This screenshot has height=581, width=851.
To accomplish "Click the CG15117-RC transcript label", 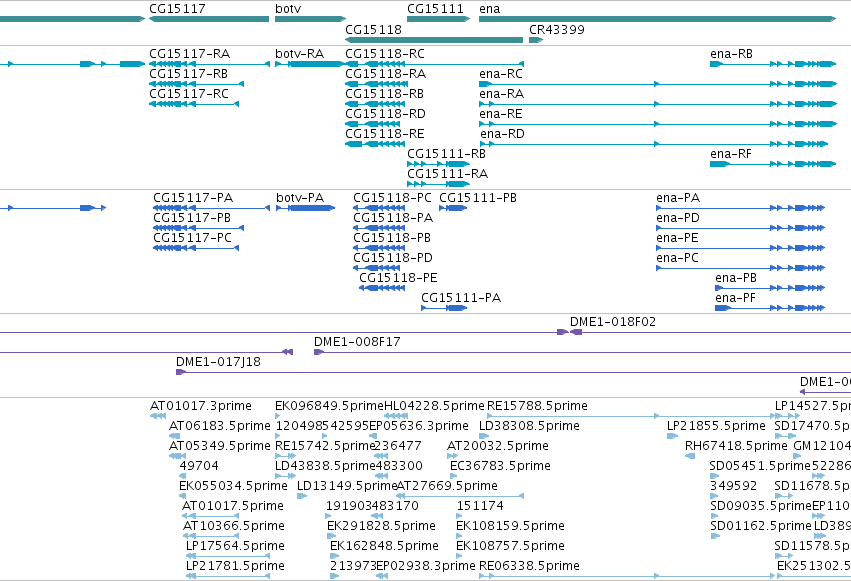I will (189, 94).
